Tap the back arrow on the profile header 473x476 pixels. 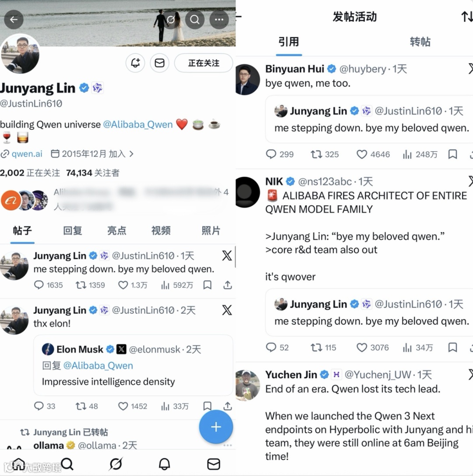pos(14,19)
